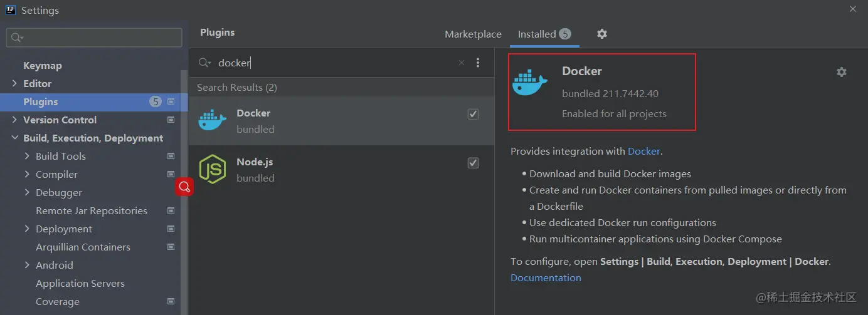Click the plugins settings gear next to Installed
This screenshot has height=315, width=868.
click(602, 34)
